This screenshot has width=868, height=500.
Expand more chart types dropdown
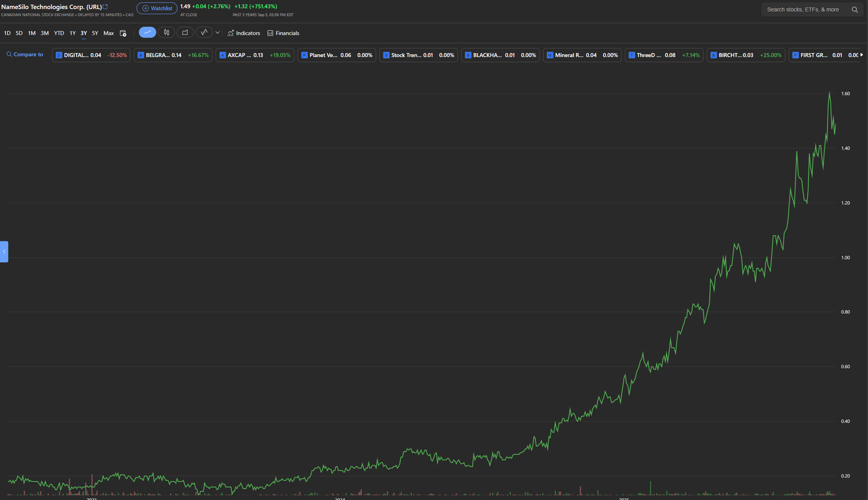217,33
